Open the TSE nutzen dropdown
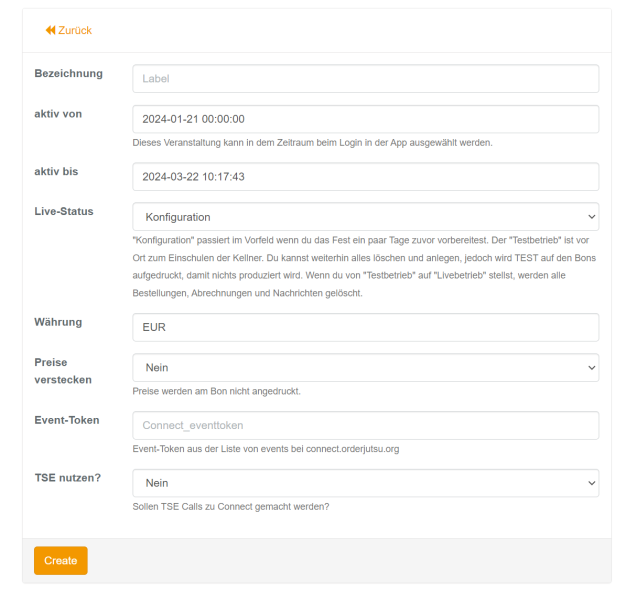The image size is (626, 600). [365, 483]
